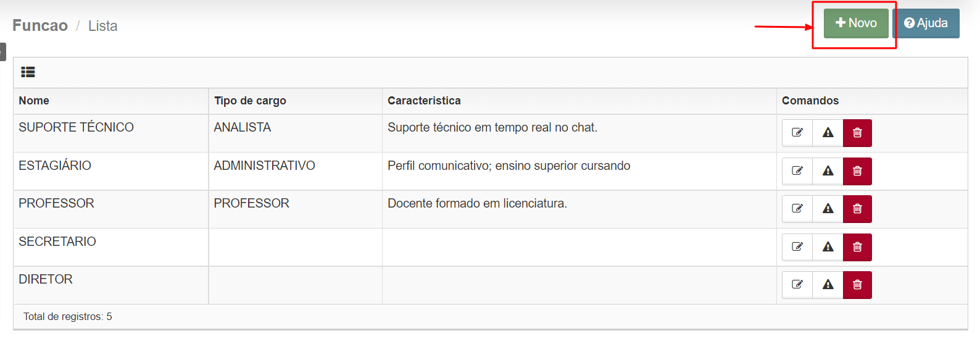This screenshot has height=341, width=980.
Task: Edit the PROFESSOR row
Action: pyautogui.click(x=797, y=209)
